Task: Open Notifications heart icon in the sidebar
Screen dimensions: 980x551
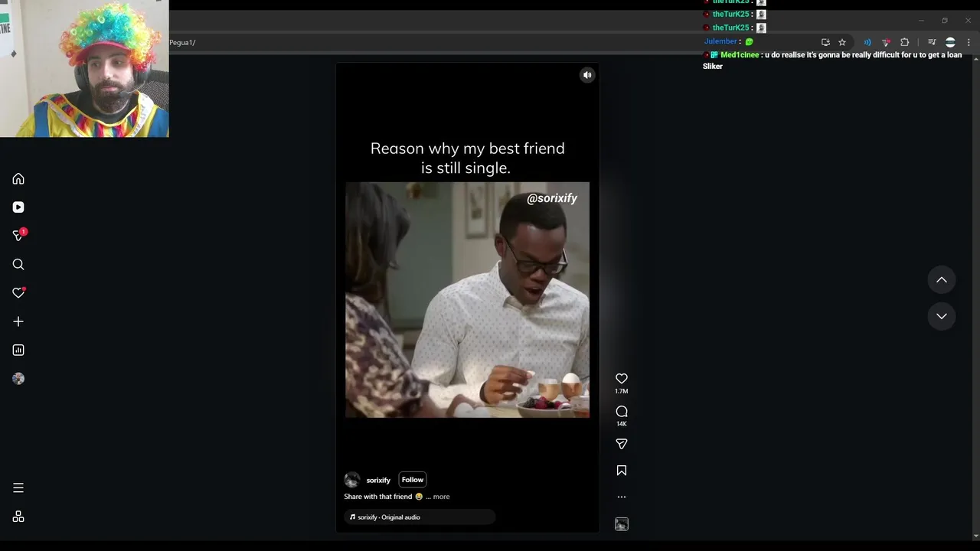Action: 18,293
